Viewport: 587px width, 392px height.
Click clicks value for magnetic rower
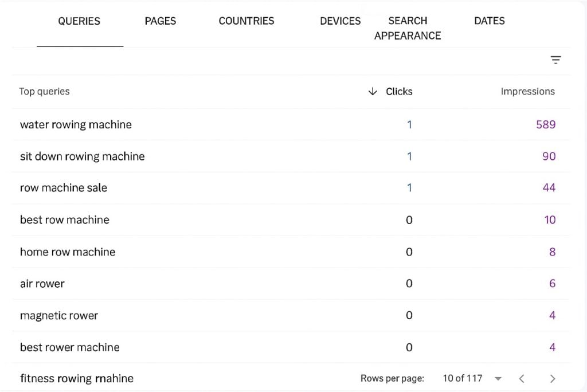(x=409, y=315)
